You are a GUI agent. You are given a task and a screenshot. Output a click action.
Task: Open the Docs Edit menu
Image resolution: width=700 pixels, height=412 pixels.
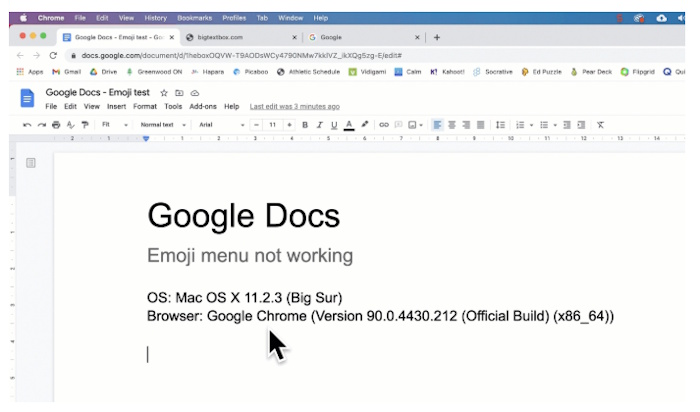70,106
